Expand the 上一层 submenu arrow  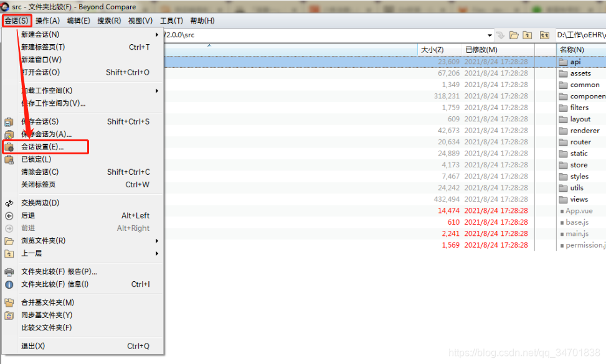pyautogui.click(x=157, y=254)
